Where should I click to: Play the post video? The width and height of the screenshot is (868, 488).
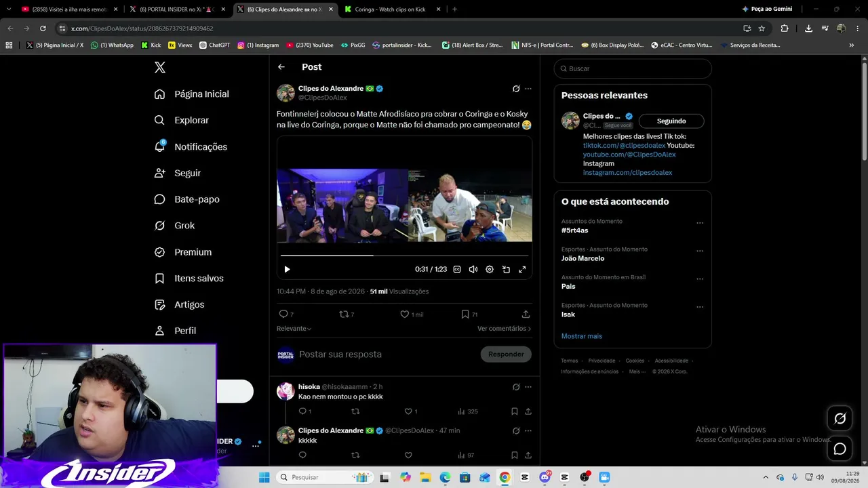tap(287, 269)
